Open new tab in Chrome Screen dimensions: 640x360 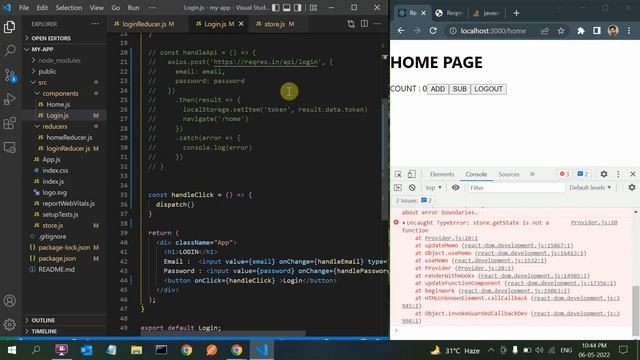(x=516, y=13)
